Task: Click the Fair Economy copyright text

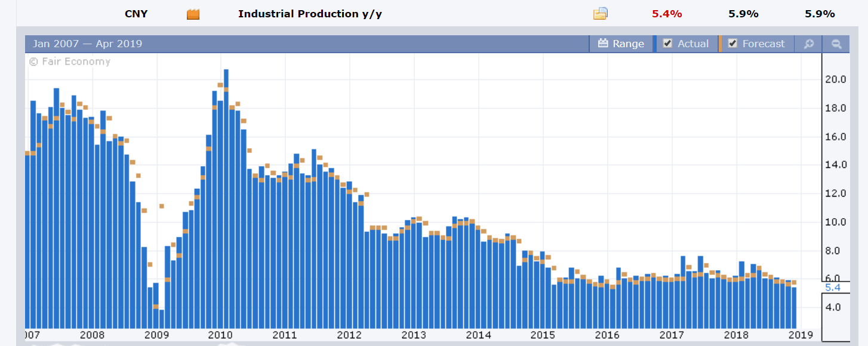Action: click(69, 62)
